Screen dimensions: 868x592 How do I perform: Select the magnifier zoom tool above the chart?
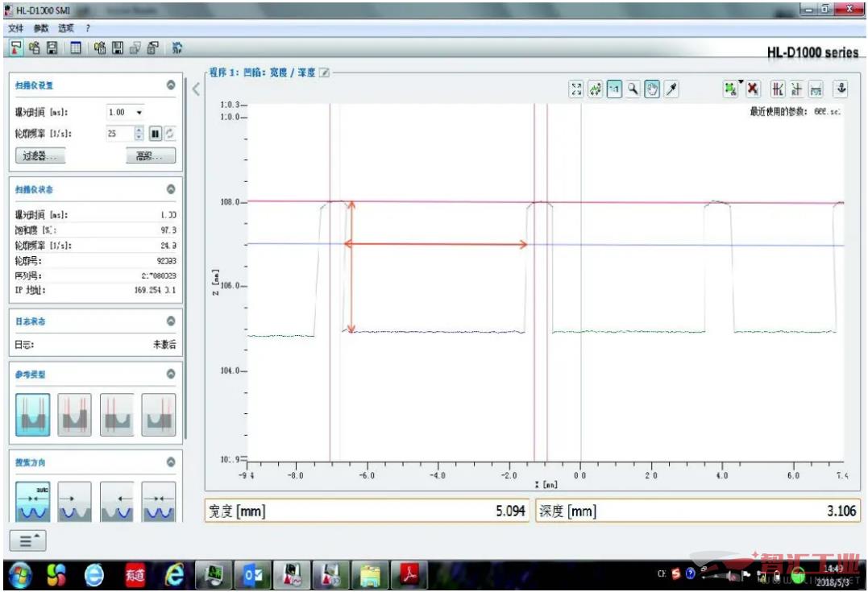click(x=633, y=89)
